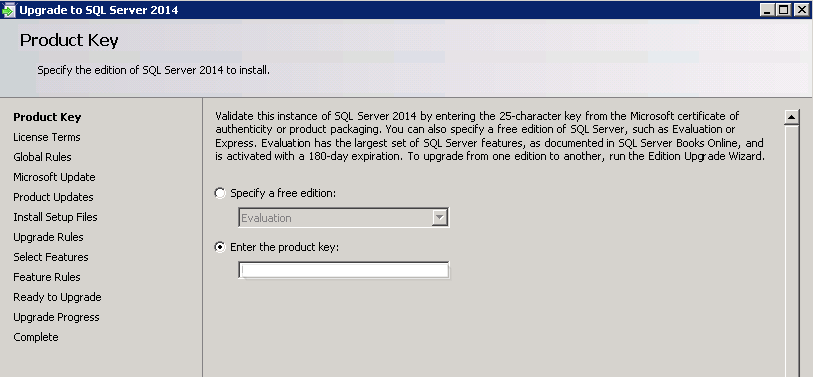Click inside the product key text field

343,271
